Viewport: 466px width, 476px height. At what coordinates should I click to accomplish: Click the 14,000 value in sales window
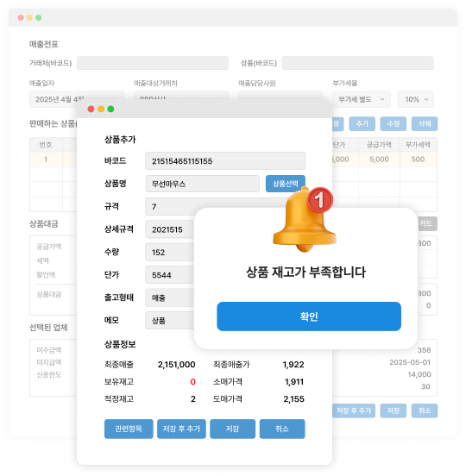[419, 374]
